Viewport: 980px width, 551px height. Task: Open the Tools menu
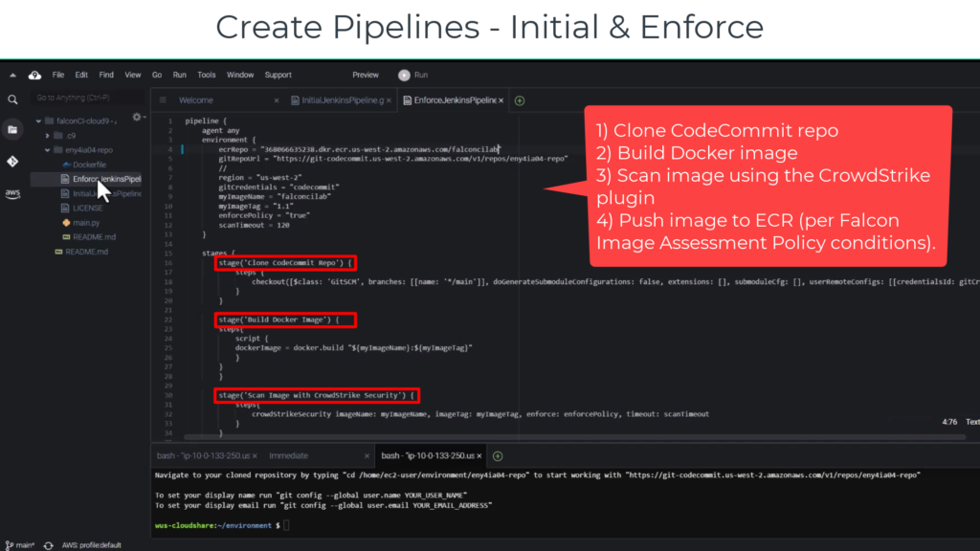207,75
